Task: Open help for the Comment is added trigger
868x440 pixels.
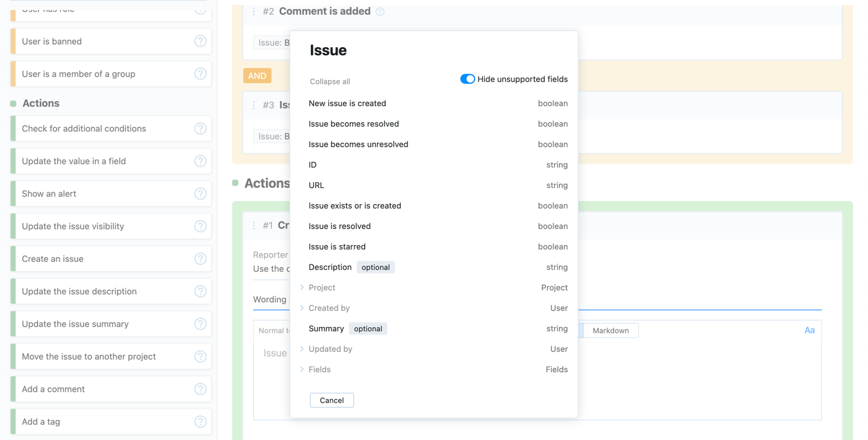Action: (x=380, y=11)
